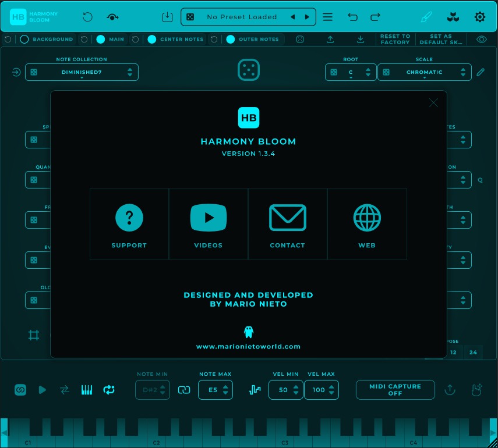Click the hand pointer settings icon
The image size is (498, 448).
(x=476, y=390)
